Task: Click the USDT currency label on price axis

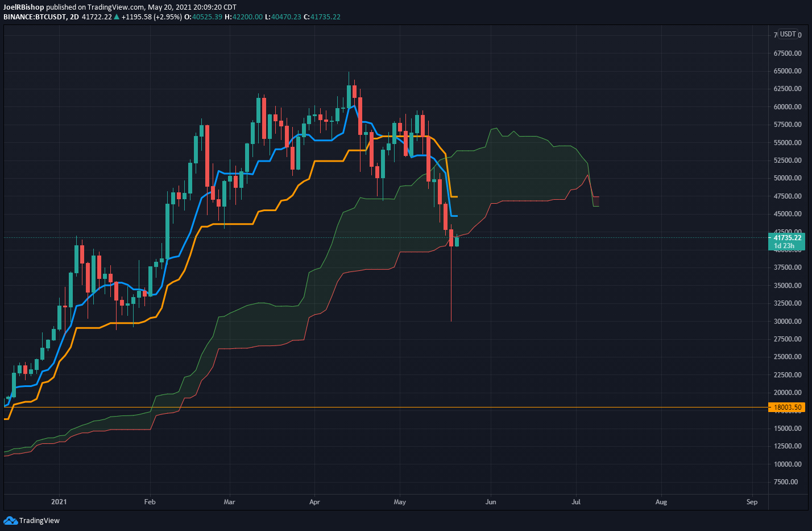Action: point(788,34)
